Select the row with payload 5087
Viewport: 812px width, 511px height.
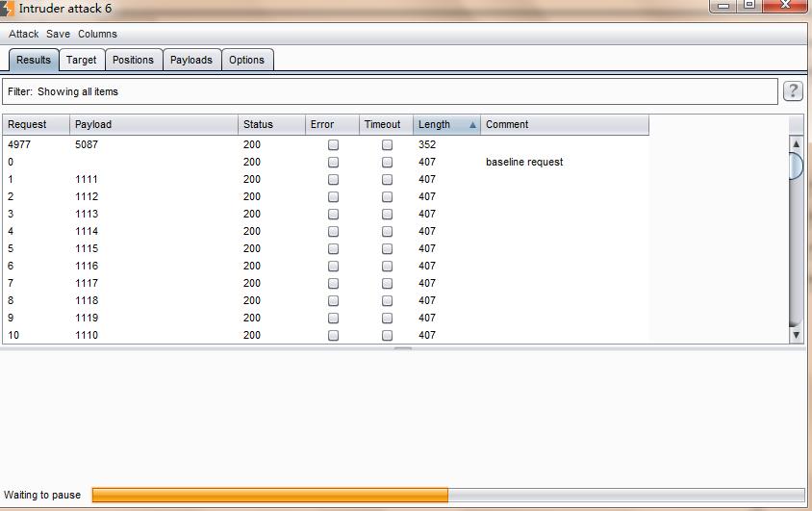point(326,144)
